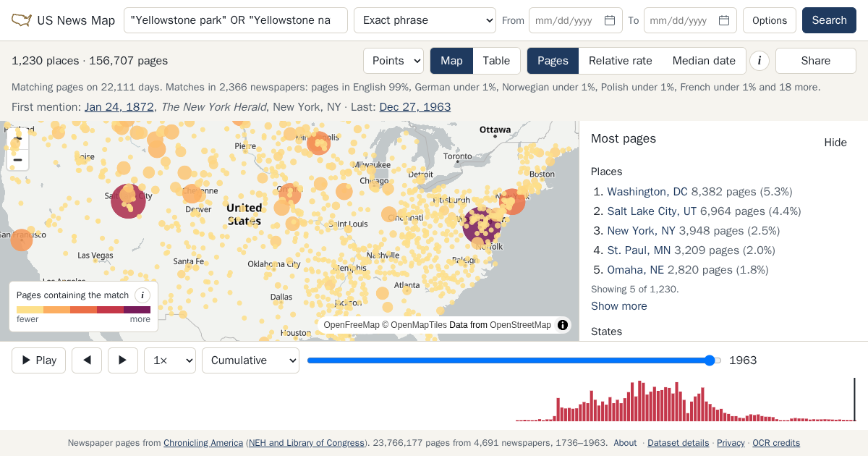Start the Play animation button
The width and height of the screenshot is (868, 456).
pos(39,360)
